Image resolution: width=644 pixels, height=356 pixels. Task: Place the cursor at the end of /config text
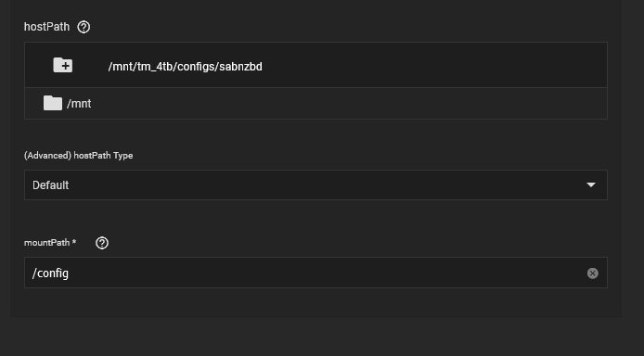69,273
